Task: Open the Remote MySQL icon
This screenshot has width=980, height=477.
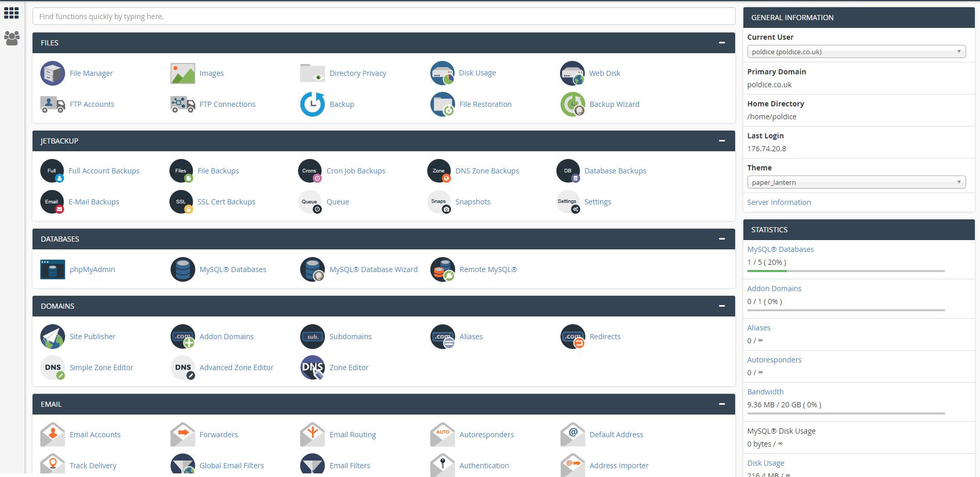Action: point(442,269)
